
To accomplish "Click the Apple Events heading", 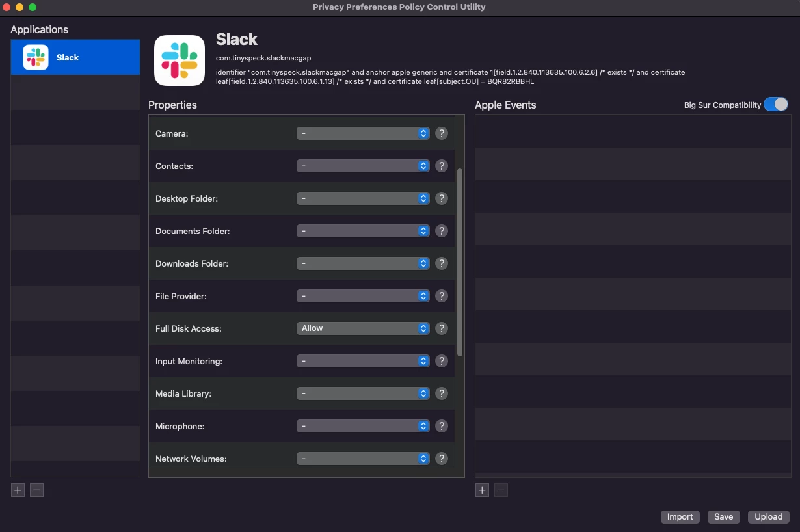I will click(505, 105).
